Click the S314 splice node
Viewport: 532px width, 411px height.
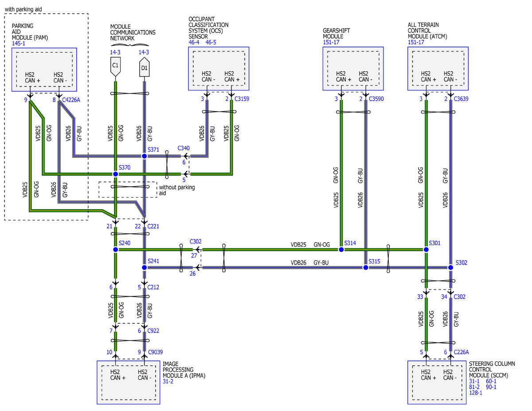coord(341,250)
